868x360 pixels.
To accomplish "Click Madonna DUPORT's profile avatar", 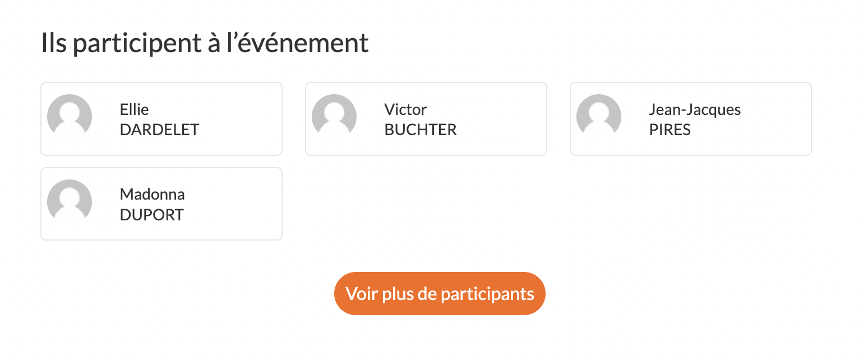I will click(x=70, y=201).
